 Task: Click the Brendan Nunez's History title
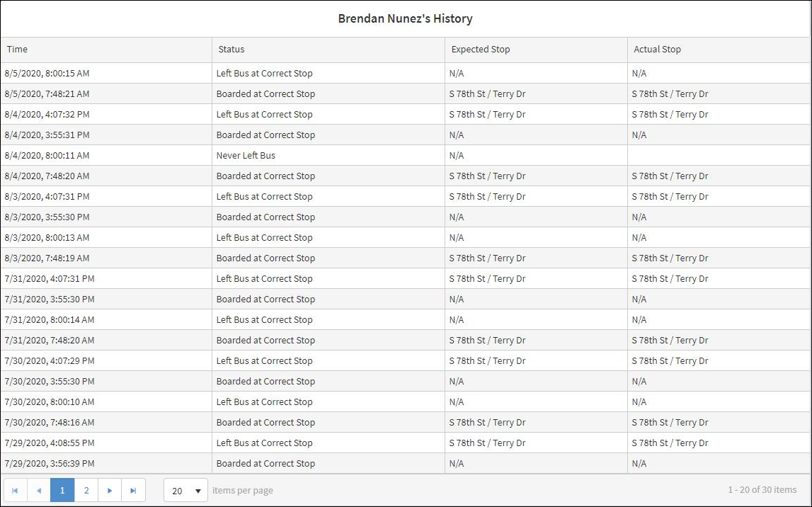pyautogui.click(x=405, y=19)
